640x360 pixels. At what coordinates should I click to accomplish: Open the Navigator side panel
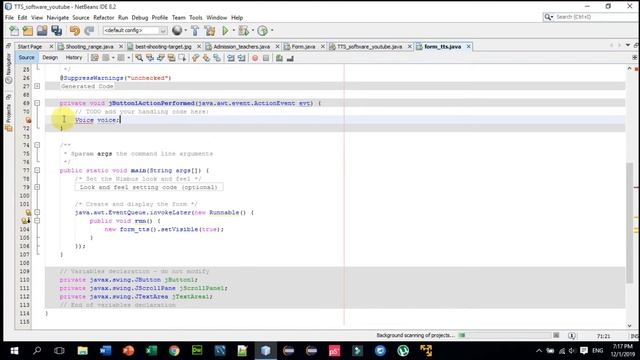[x=9, y=69]
